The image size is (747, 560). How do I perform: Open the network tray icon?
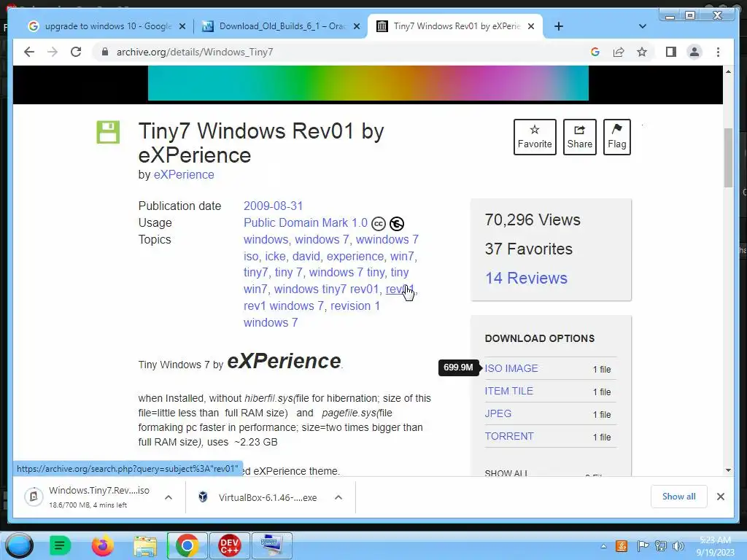tap(661, 546)
